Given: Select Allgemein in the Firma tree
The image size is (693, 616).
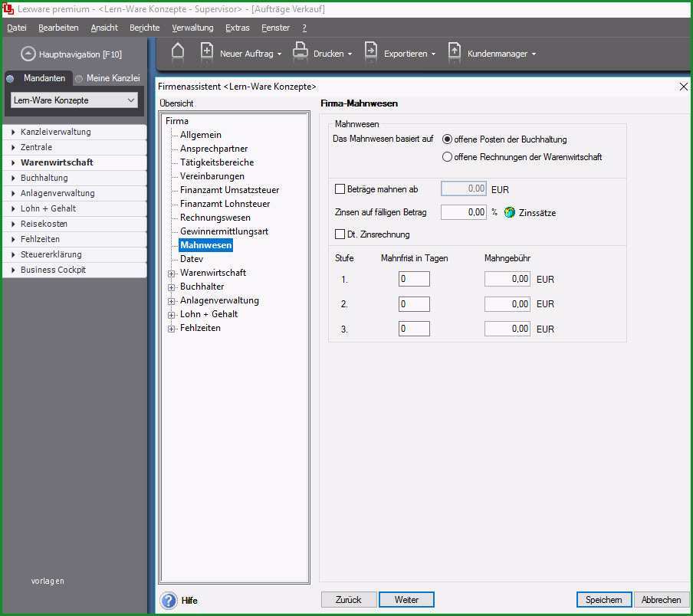Looking at the screenshot, I should [x=201, y=135].
